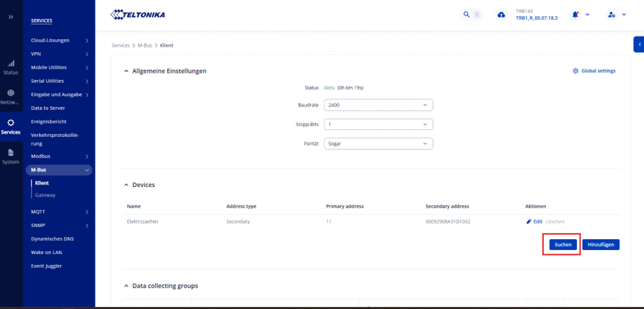Image resolution: width=644 pixels, height=309 pixels.
Task: Open the System file icon
Action: click(x=11, y=152)
